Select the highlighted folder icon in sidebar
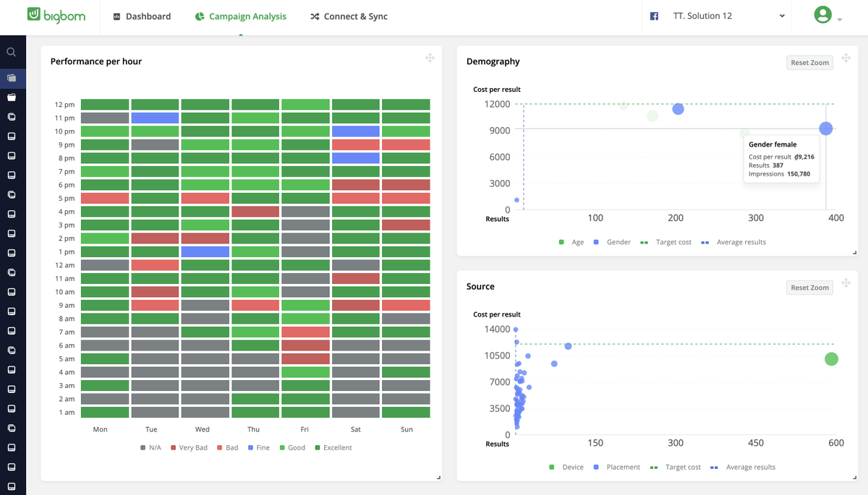 pos(12,78)
